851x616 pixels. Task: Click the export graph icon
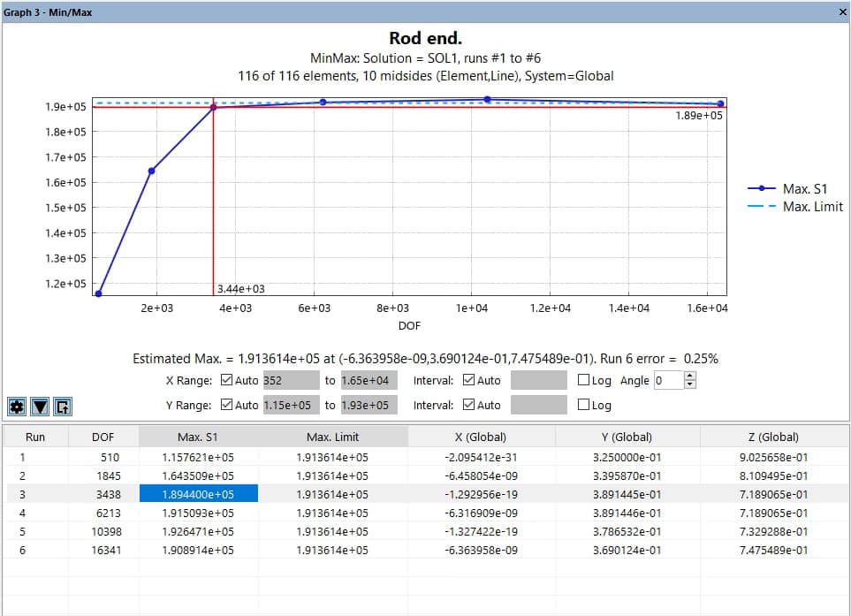click(x=63, y=407)
